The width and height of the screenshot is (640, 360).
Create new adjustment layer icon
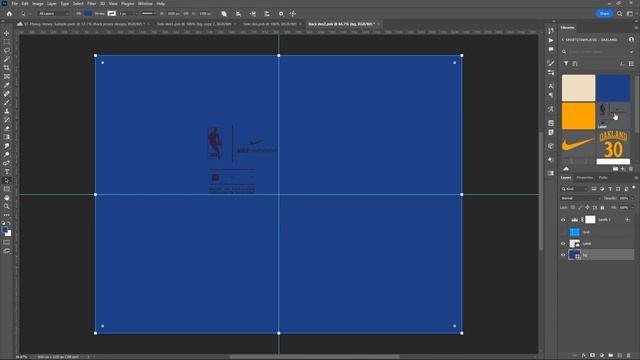602,356
